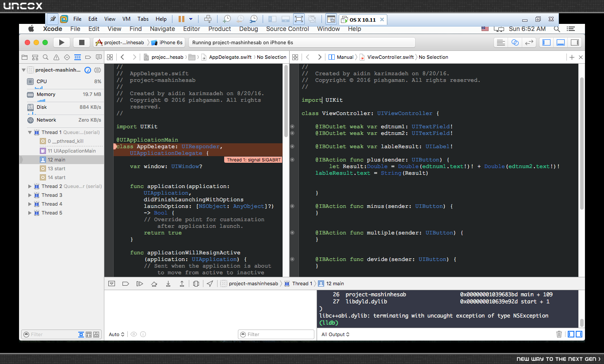Clear the console with trash icon
This screenshot has width=604, height=364.
tap(559, 334)
